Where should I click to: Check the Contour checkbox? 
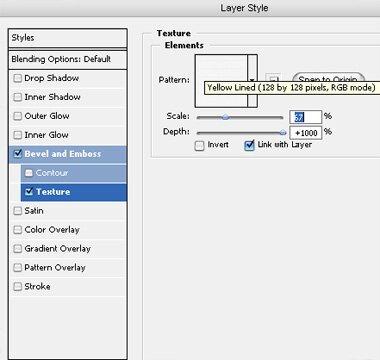click(x=29, y=173)
